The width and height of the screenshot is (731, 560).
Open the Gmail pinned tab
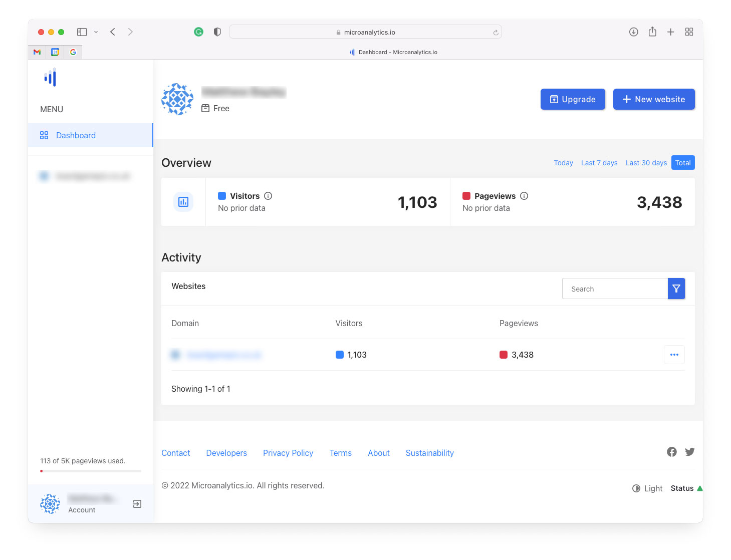click(37, 52)
